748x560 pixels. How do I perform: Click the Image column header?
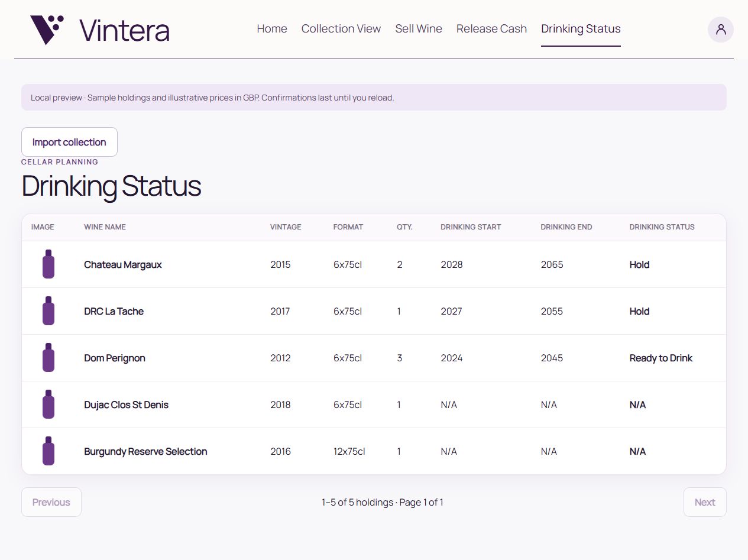[43, 227]
